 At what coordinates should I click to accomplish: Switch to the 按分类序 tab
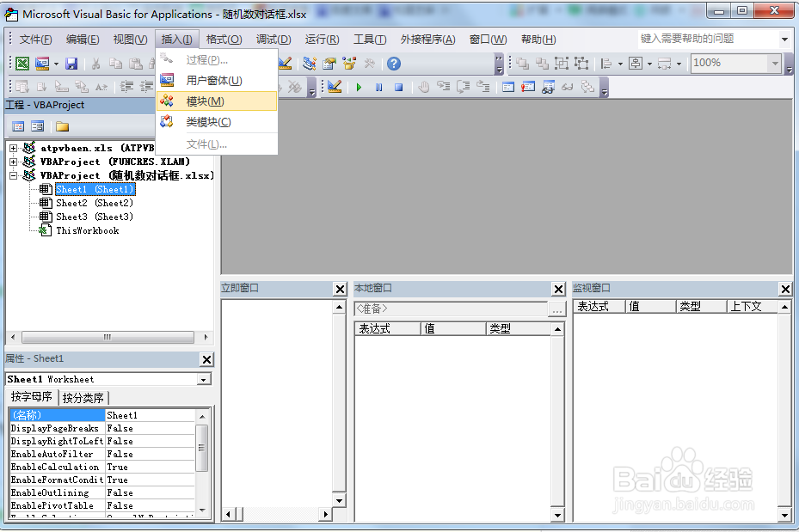pyautogui.click(x=83, y=398)
